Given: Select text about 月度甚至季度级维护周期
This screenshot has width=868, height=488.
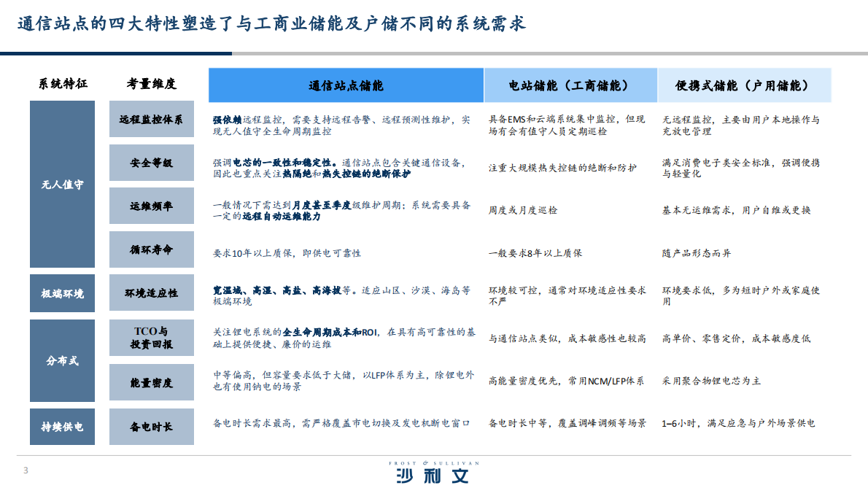Looking at the screenshot, I should point(341,211).
